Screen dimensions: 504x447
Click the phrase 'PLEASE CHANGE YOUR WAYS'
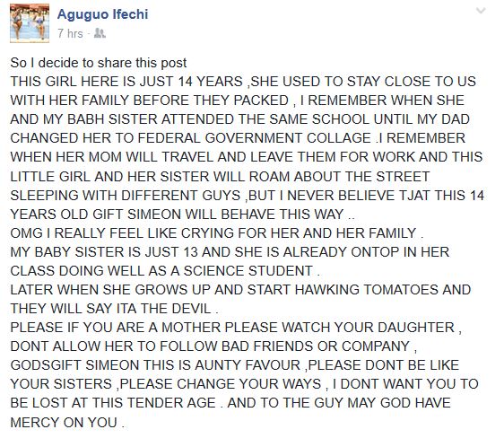click(221, 384)
